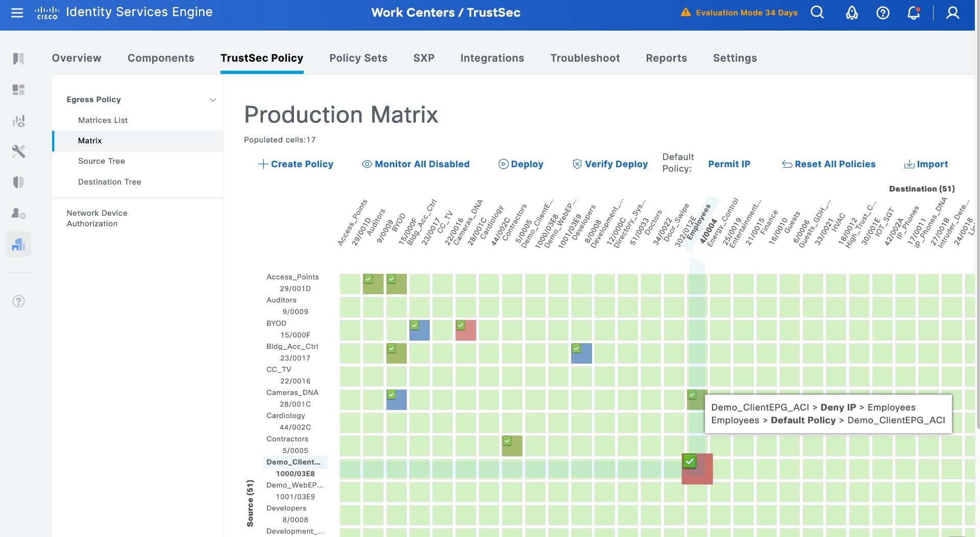Click the notifications bell icon
Viewport: 980px width, 537px height.
(914, 13)
